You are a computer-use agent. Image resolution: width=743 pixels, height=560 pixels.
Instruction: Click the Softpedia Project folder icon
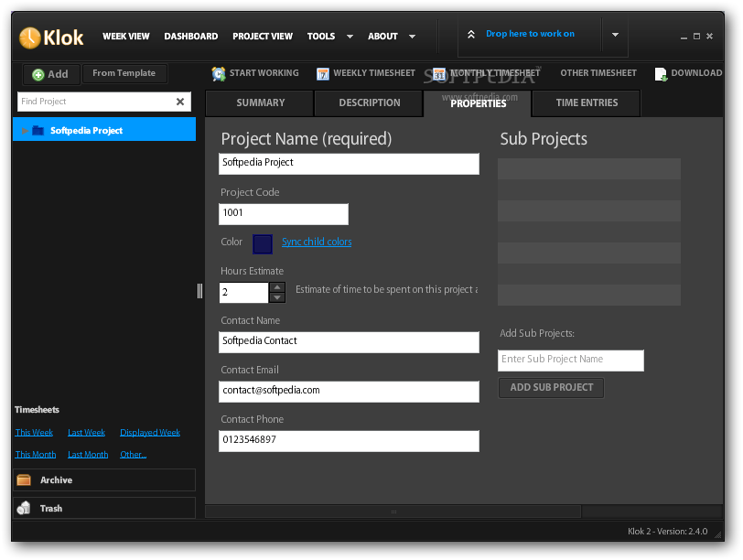tap(38, 130)
